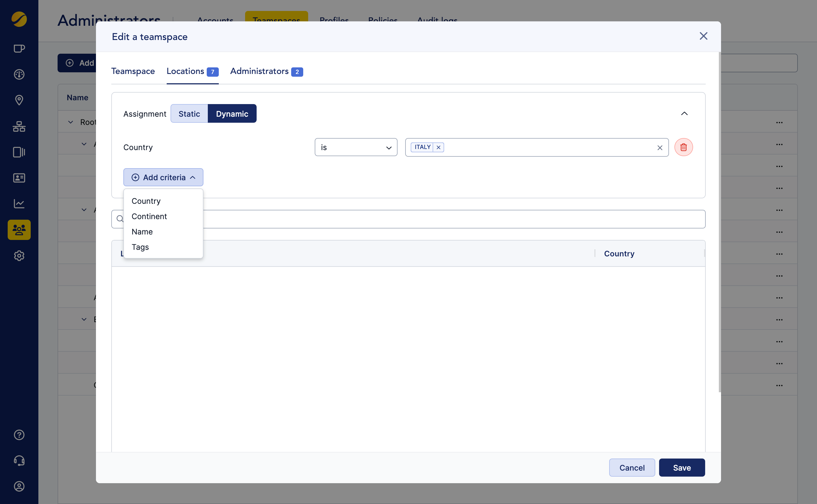Viewport: 817px width, 504px height.
Task: Delete the Country criteria with trash icon
Action: 683,147
